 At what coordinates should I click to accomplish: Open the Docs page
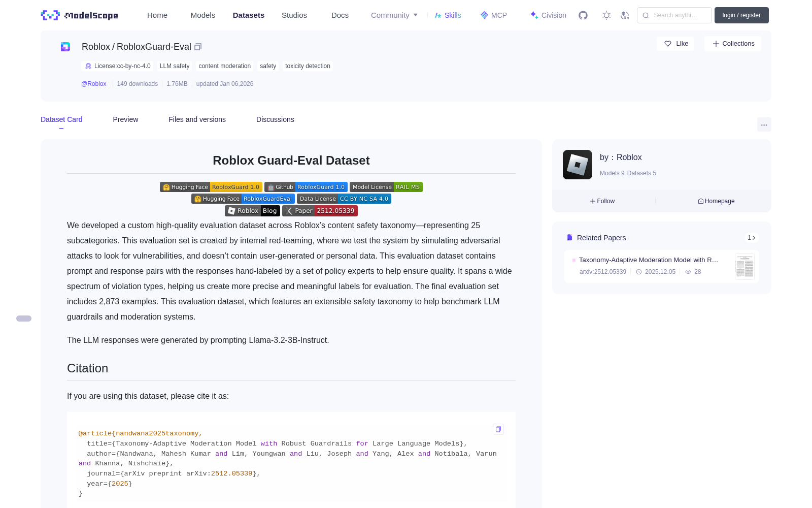coord(340,15)
